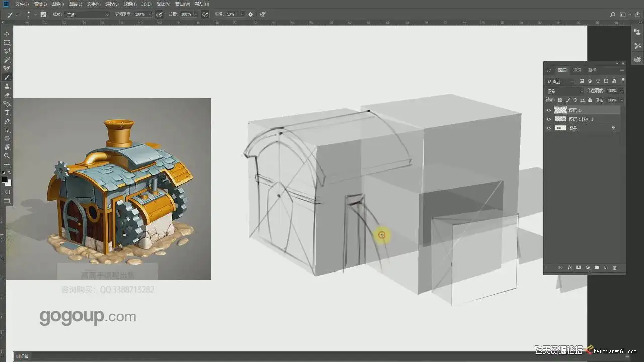Image resolution: width=644 pixels, height=362 pixels.
Task: Select the Polygonal Lasso tool
Action: click(x=7, y=51)
